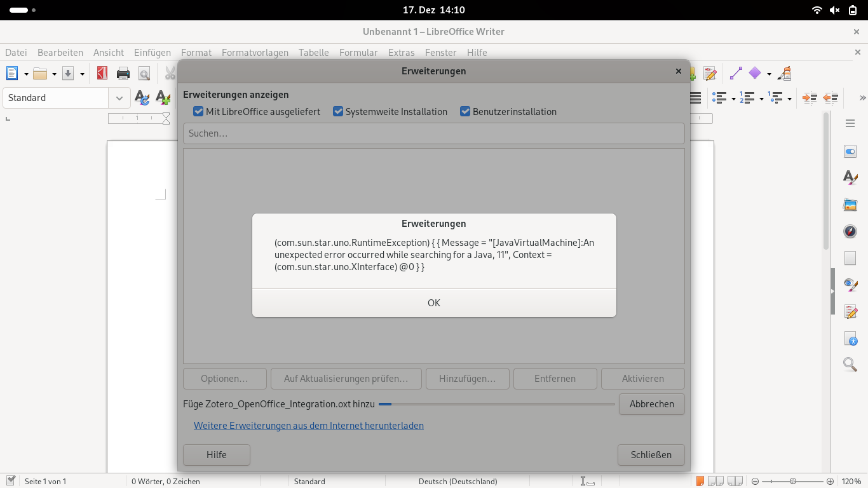Open Weitere Erweiterungen aus dem Internet herunterladen link
The image size is (868, 488).
(309, 426)
